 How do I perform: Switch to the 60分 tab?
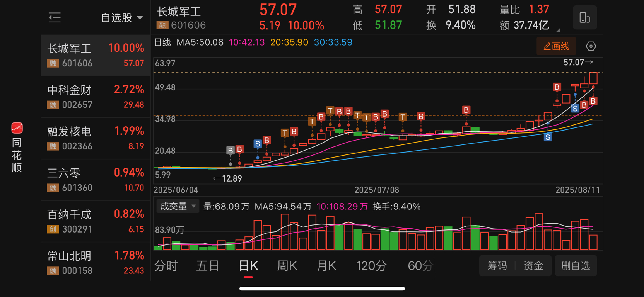click(420, 266)
